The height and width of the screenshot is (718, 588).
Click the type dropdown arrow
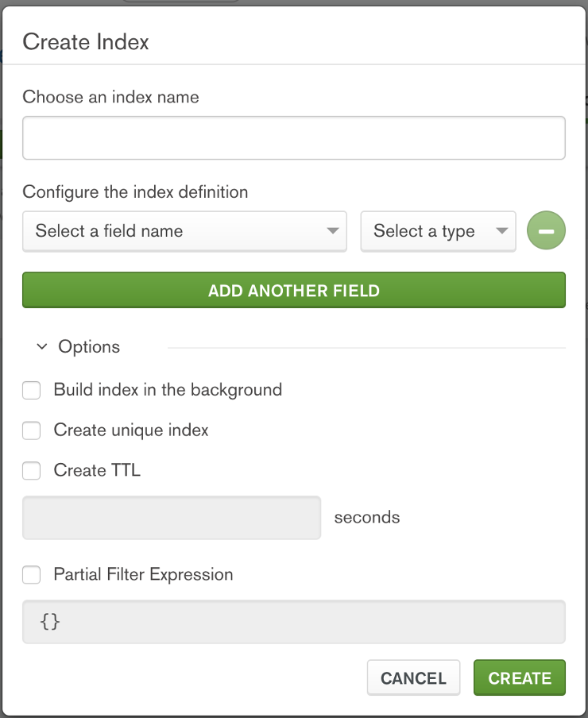tap(501, 231)
